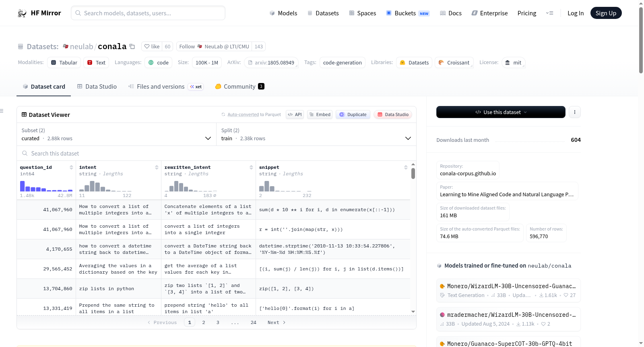
Task: Open the Use this dataset dropdown
Action: click(x=501, y=112)
